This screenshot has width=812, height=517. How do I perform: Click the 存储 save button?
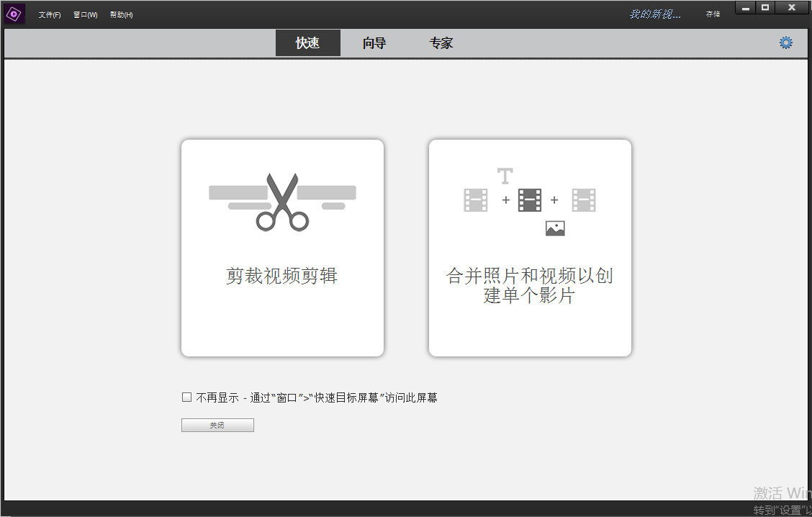pos(713,14)
